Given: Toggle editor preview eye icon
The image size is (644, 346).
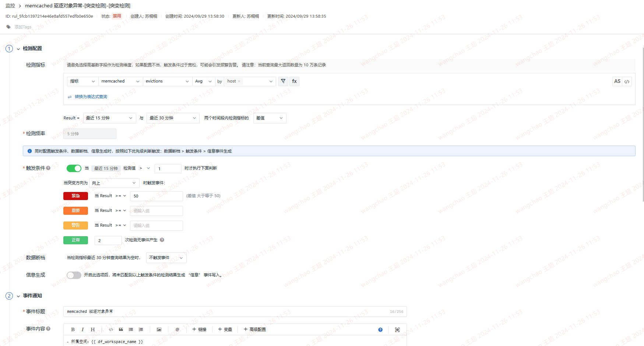Looking at the screenshot, I should point(397,330).
